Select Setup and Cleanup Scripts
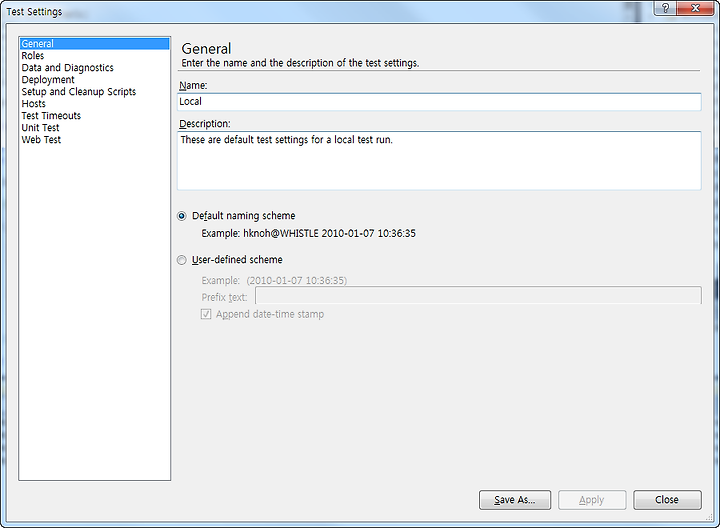Screen dimensions: 720x528 point(79,91)
